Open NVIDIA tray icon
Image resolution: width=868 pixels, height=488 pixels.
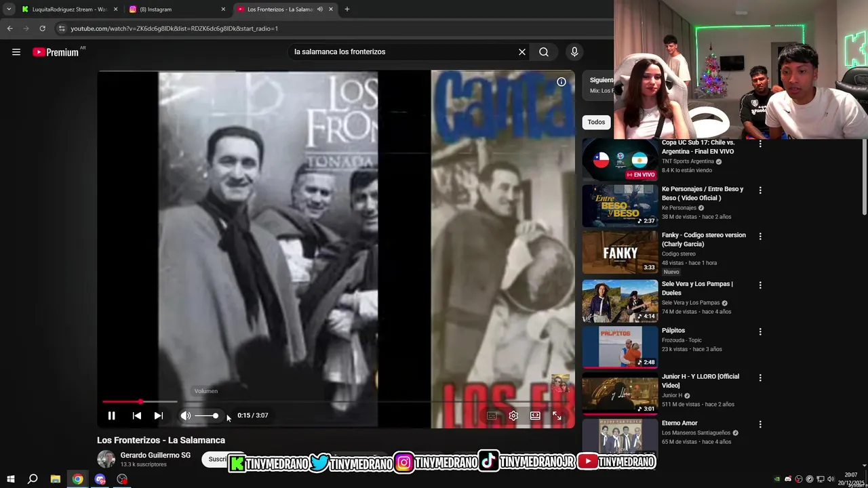click(x=777, y=479)
